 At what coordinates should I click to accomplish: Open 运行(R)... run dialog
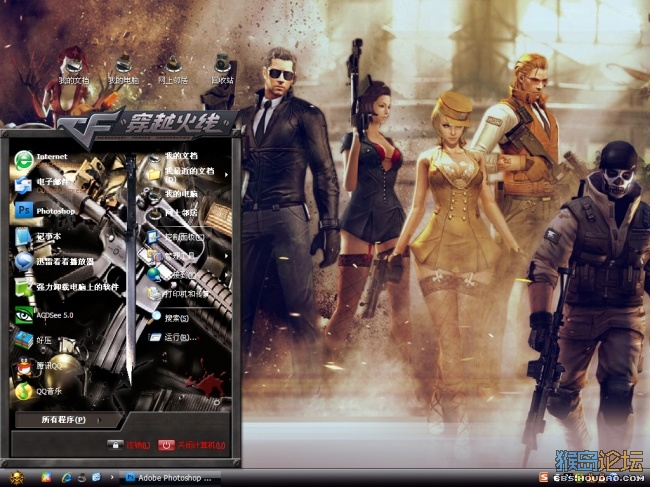click(x=173, y=337)
